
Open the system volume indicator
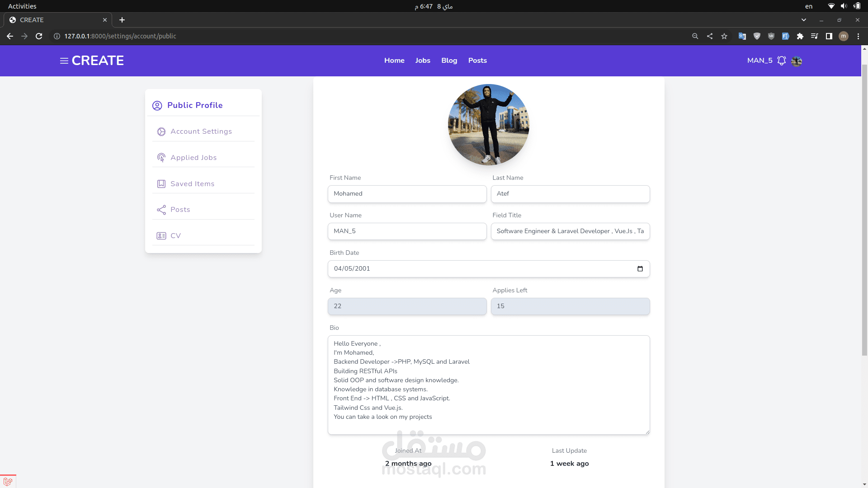(844, 6)
